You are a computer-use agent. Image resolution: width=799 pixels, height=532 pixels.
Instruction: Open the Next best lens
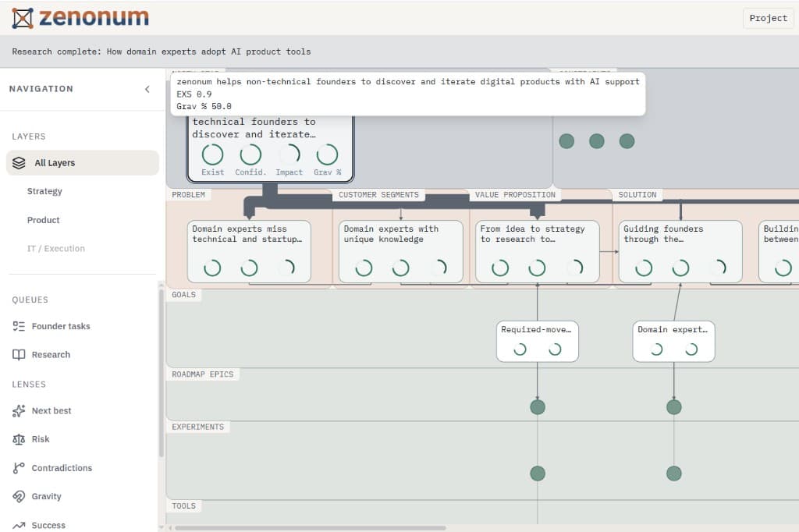point(51,411)
